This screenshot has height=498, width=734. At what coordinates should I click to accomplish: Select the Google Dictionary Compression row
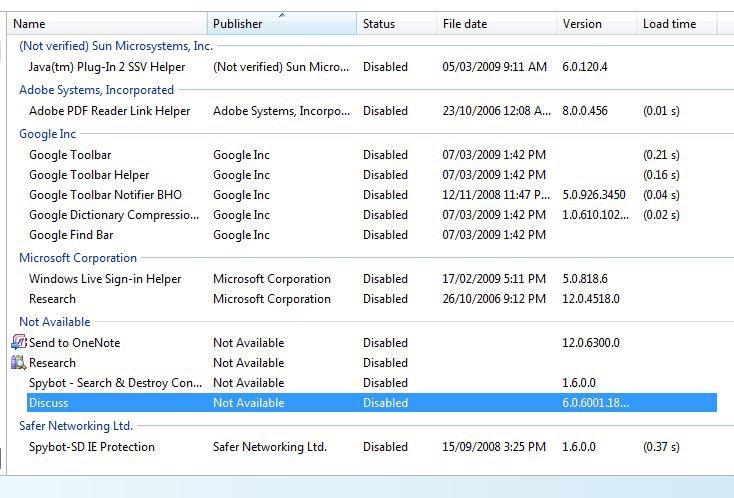tap(372, 215)
